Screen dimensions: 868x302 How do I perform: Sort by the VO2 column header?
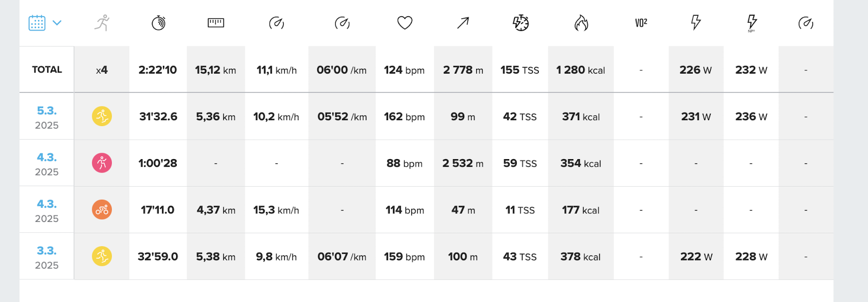[x=641, y=23]
